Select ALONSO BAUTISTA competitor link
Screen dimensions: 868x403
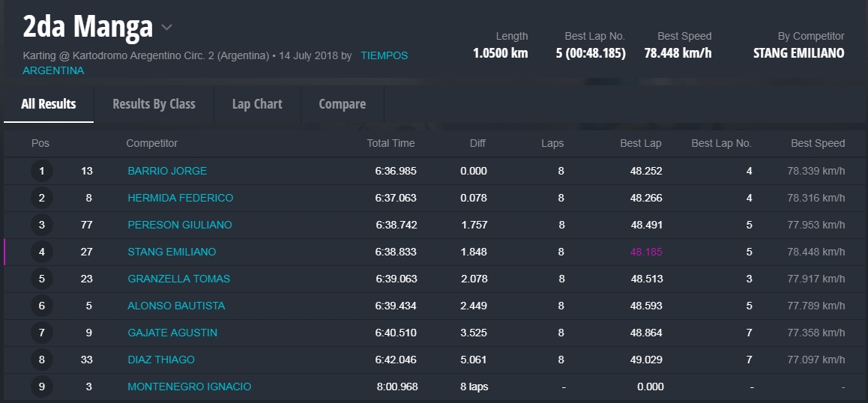(176, 306)
